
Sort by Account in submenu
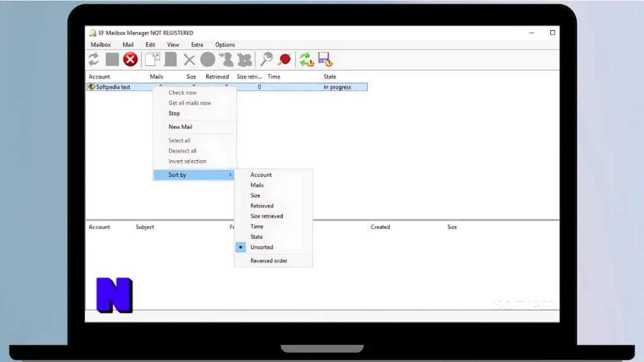tap(273, 175)
